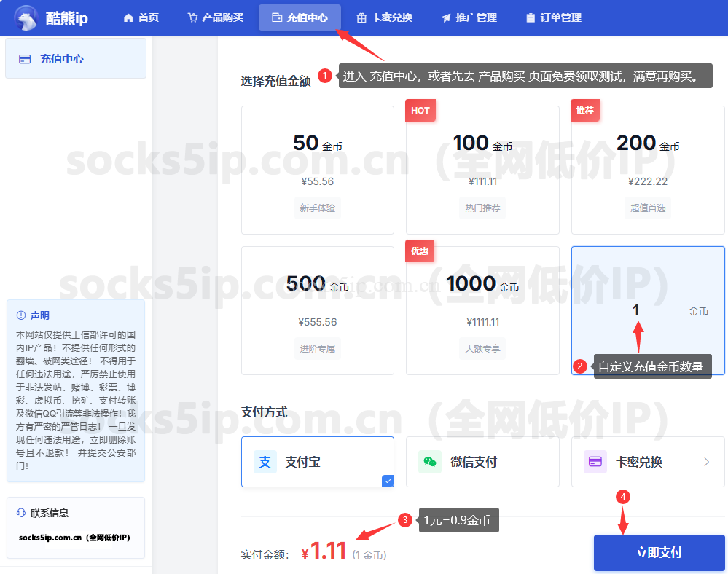Click the house icon beside 首页
Image resolution: width=728 pixels, height=574 pixels.
pyautogui.click(x=128, y=17)
